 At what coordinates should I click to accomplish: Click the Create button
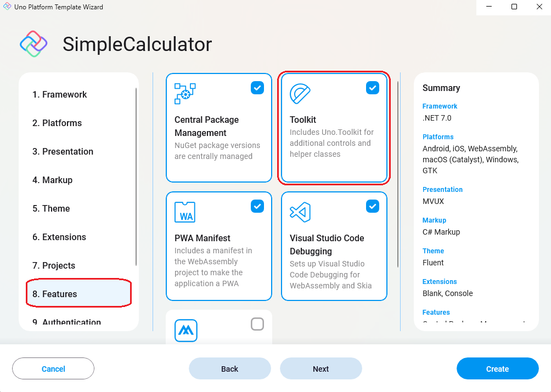click(x=497, y=368)
